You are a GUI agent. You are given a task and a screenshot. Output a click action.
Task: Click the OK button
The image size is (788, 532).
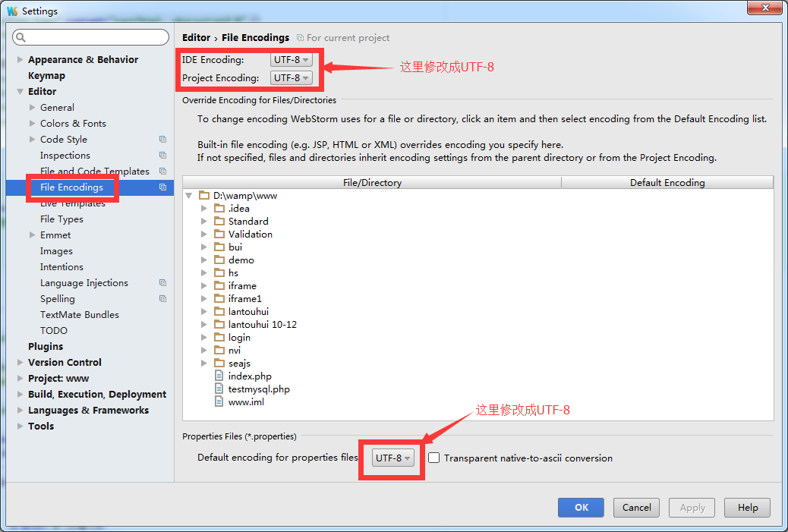[x=581, y=508]
